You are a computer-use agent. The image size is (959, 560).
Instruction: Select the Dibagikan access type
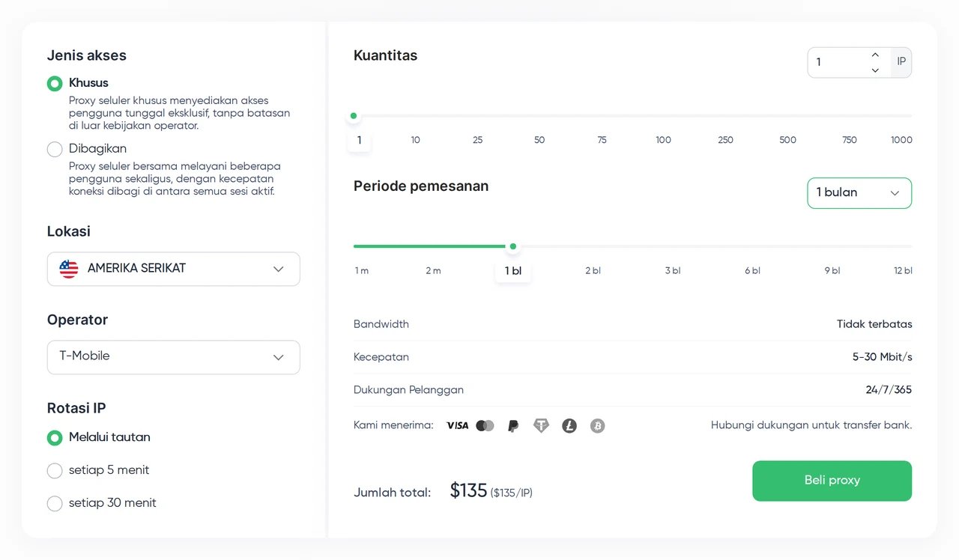click(55, 149)
